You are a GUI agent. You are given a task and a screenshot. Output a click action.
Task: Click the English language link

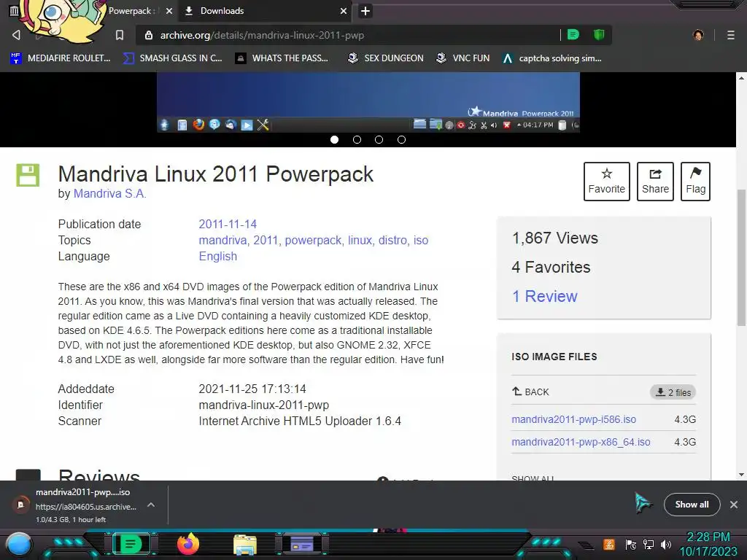pos(217,257)
